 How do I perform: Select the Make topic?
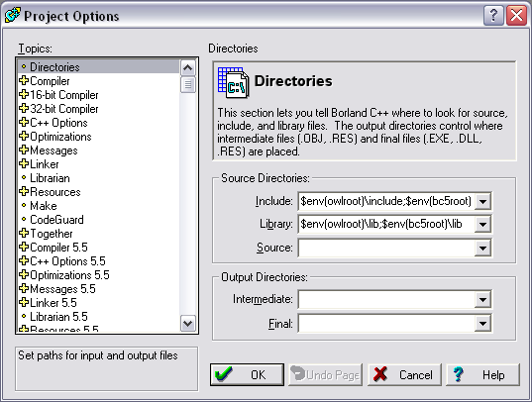[44, 206]
